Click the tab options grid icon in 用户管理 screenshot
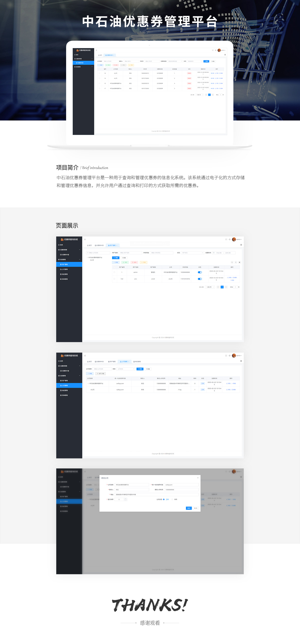This screenshot has width=300, height=644. (x=241, y=245)
